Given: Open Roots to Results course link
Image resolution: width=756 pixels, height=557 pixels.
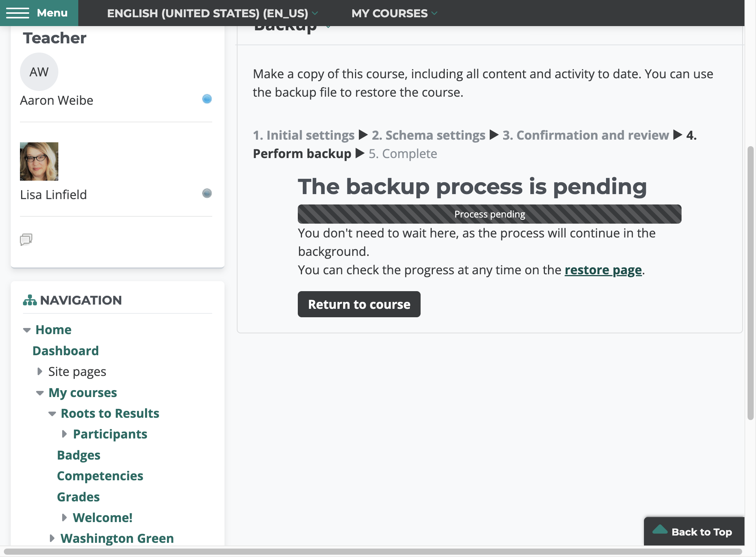Looking at the screenshot, I should [x=110, y=413].
